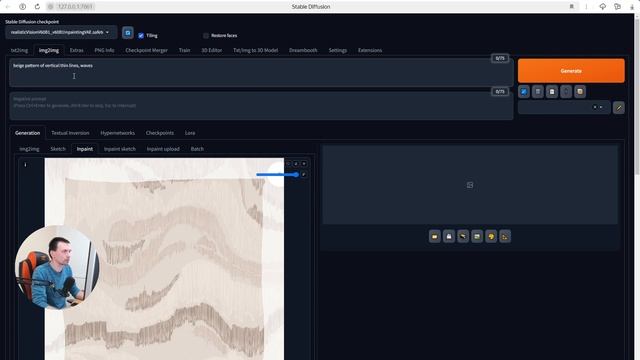
Task: Open the Checkpoints sub-tab
Action: 160,133
